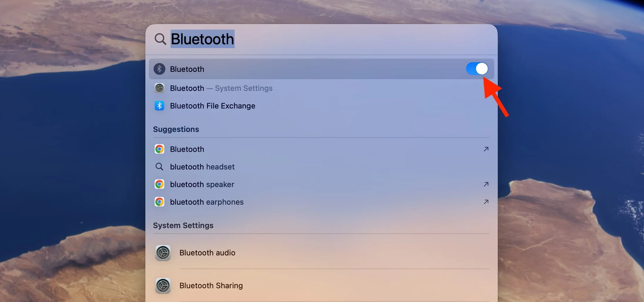Click arrow at right of bluetooth speaker
Image resolution: width=644 pixels, height=302 pixels.
486,184
